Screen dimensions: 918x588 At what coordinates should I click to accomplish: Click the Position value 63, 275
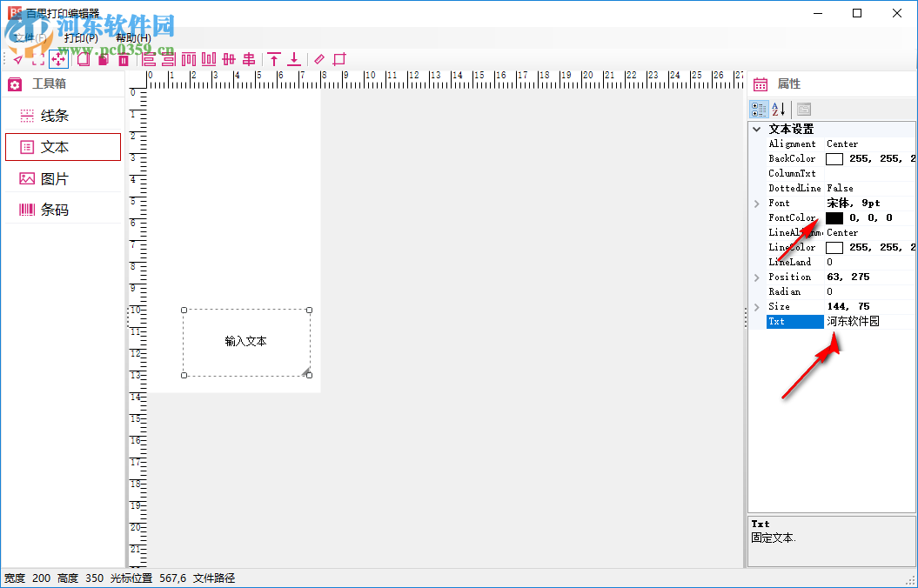848,277
